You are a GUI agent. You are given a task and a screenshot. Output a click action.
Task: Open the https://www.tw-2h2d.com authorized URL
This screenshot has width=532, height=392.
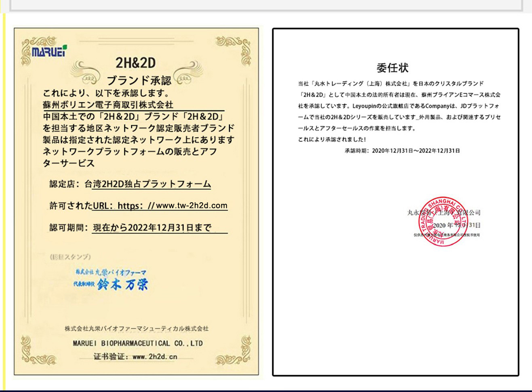coord(172,205)
